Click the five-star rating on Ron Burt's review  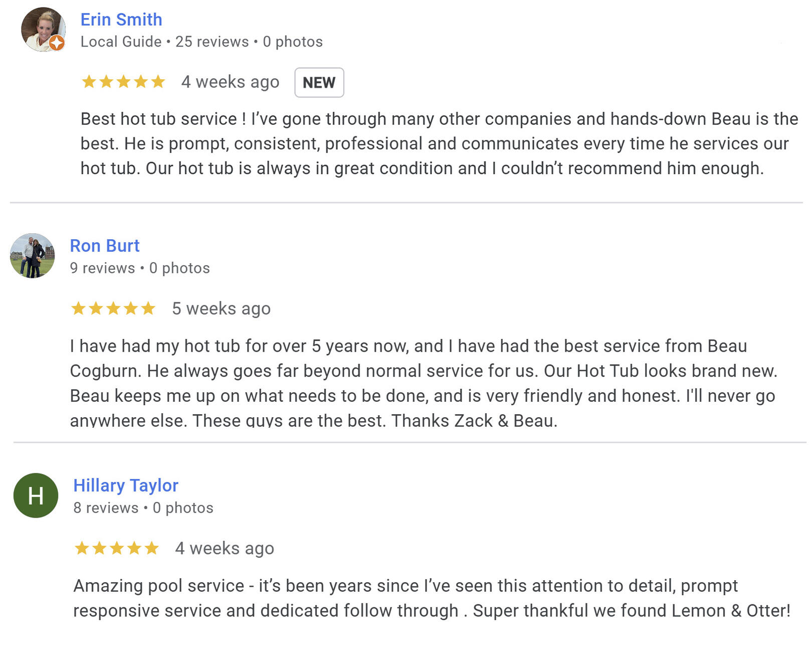113,308
